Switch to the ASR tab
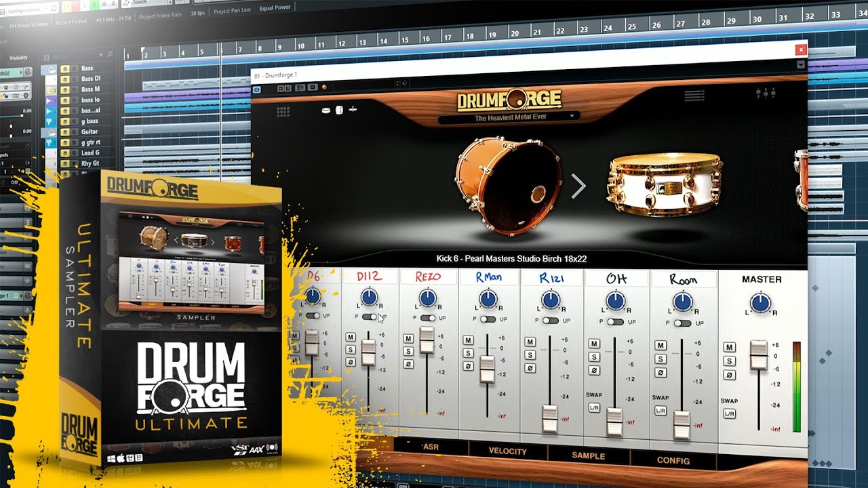This screenshot has width=868, height=488. [x=430, y=448]
